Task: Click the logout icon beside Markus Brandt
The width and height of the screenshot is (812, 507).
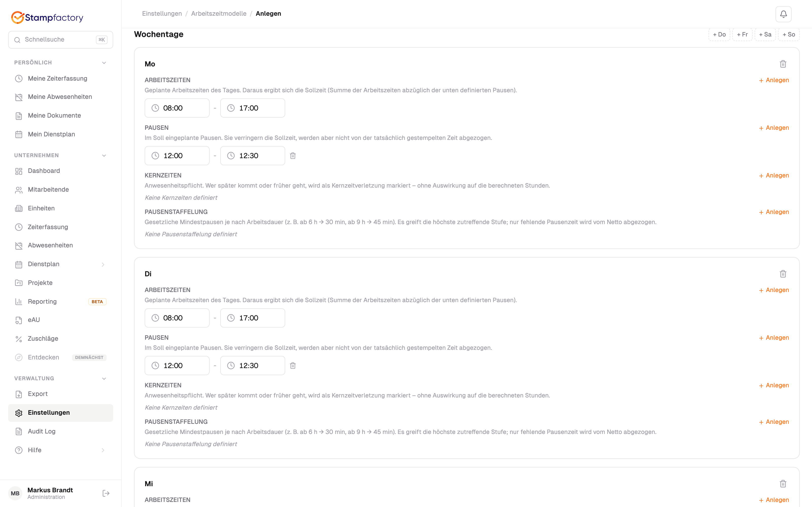Action: (106, 493)
